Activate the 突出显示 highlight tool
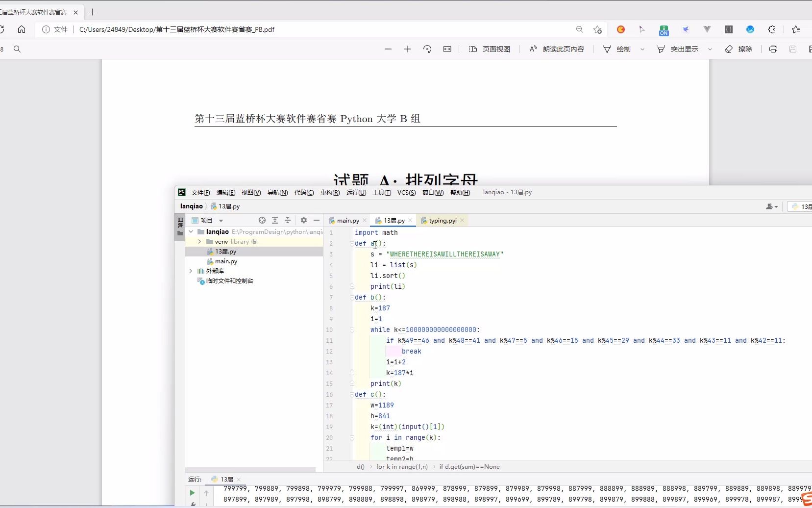The width and height of the screenshot is (812, 508). [678, 49]
